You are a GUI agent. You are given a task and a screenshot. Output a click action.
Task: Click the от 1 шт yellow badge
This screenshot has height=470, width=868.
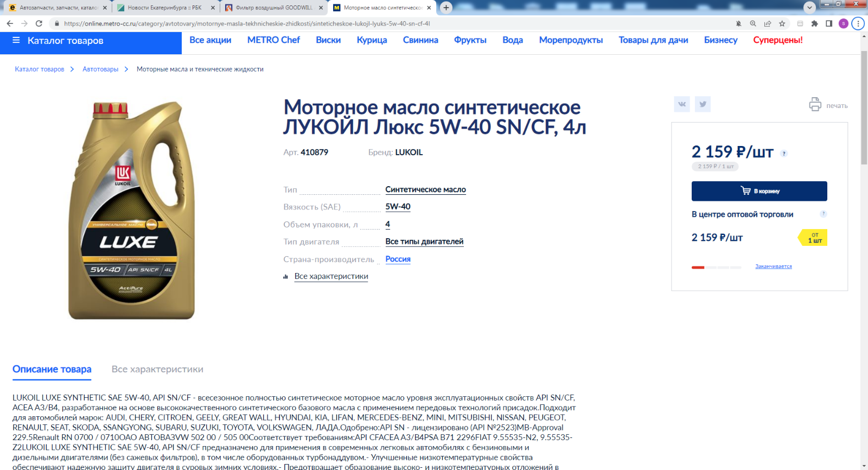pos(813,238)
